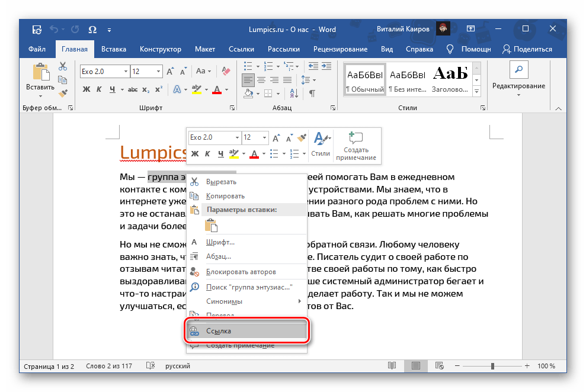Click the Cut scissors icon in ribbon
Screen dimensions: 586x392
(63, 66)
